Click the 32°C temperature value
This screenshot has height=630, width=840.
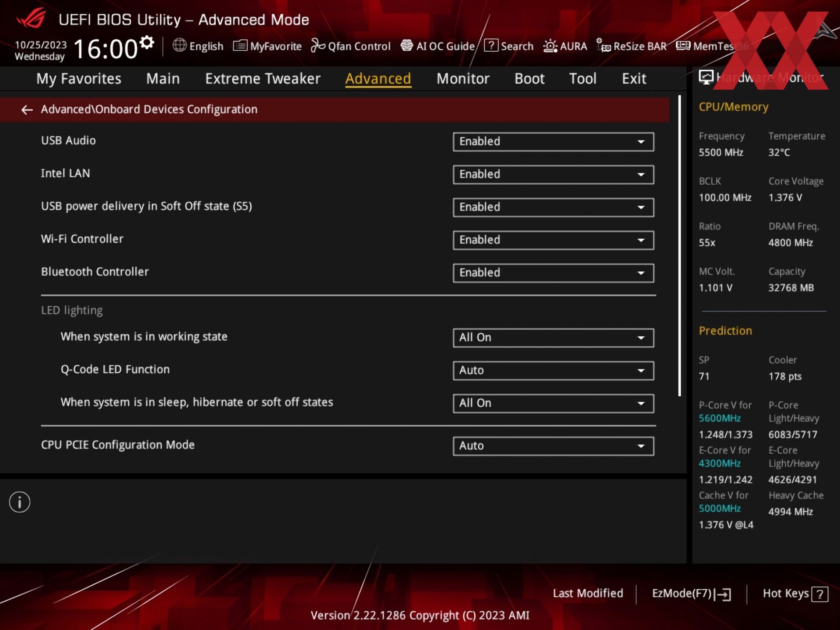(779, 153)
